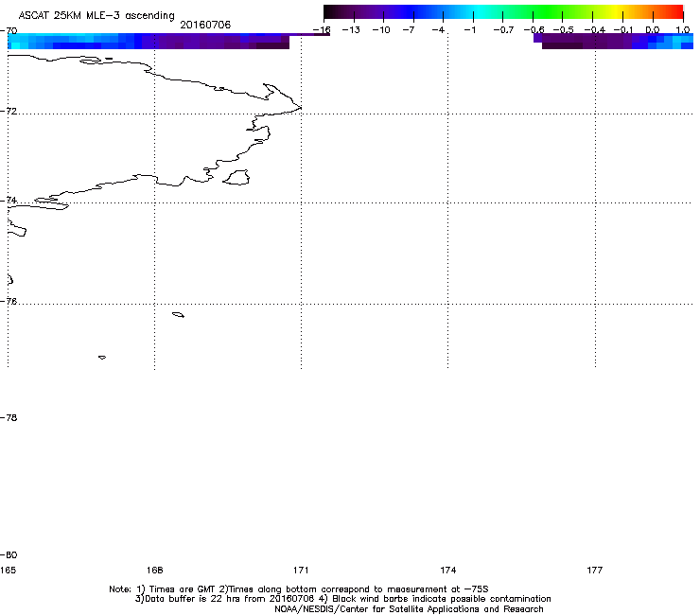Click the longitude label 177
Screen dimensions: 700x615
coord(595,571)
